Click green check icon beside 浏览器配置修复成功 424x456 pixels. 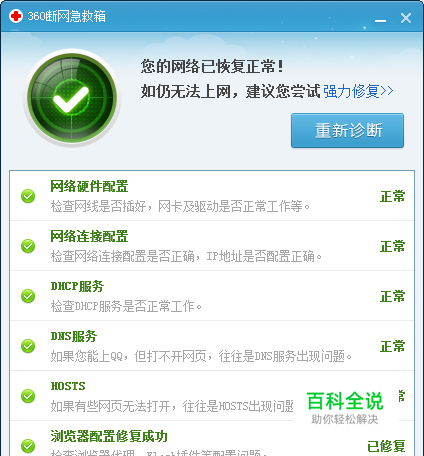[x=28, y=446]
